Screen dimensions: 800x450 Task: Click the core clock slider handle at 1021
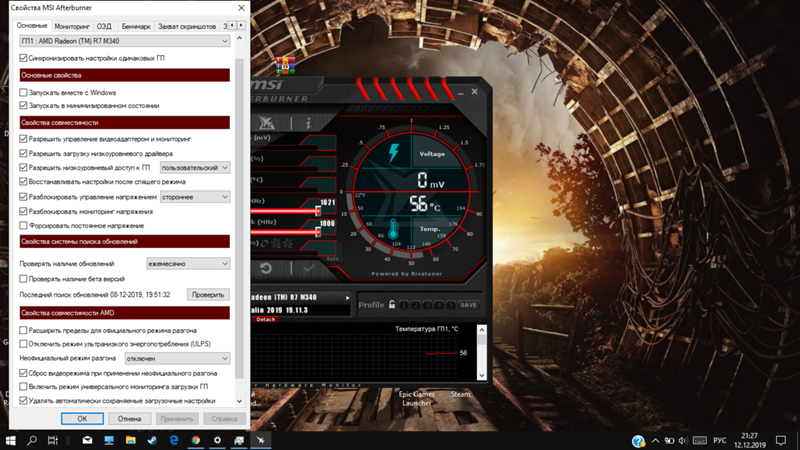point(318,211)
